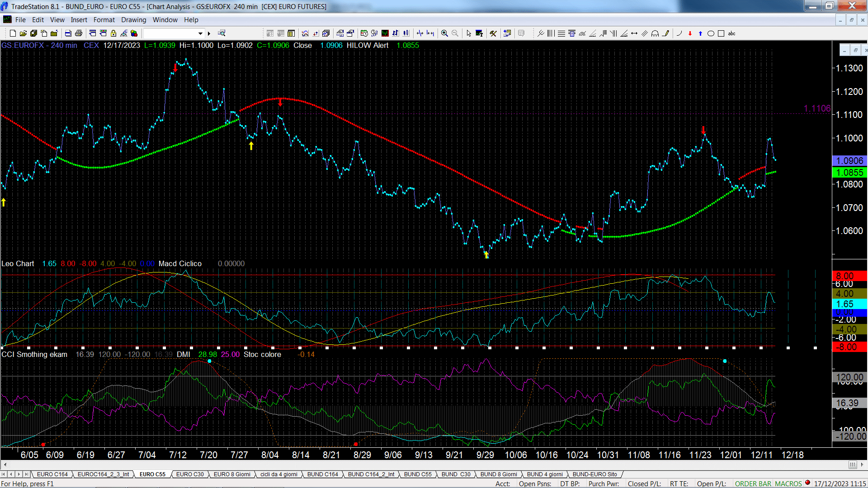Switch to the EURO 8 Giorni tab
This screenshot has height=488, width=868.
(x=232, y=474)
